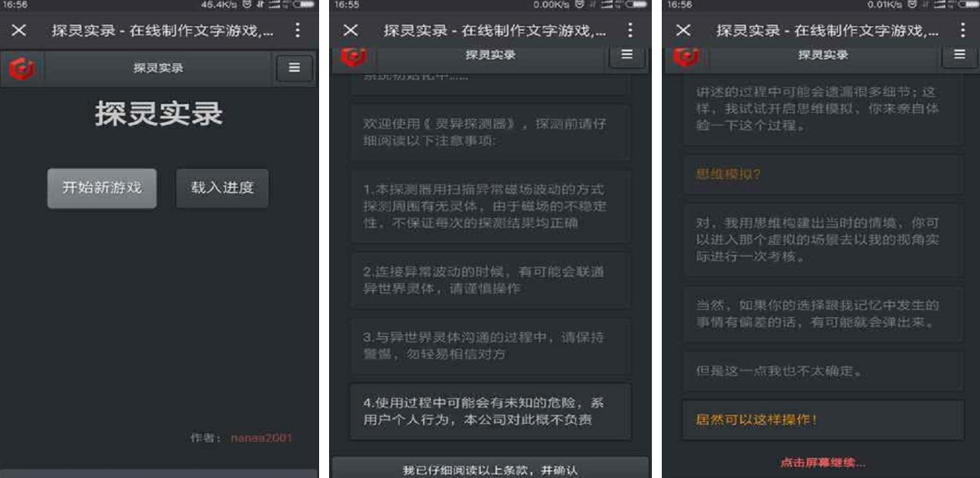The height and width of the screenshot is (478, 980).
Task: Open the hamburger menu on the left screen
Action: point(294,69)
